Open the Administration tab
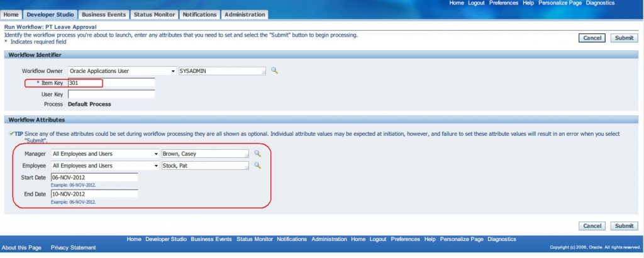 click(x=245, y=14)
